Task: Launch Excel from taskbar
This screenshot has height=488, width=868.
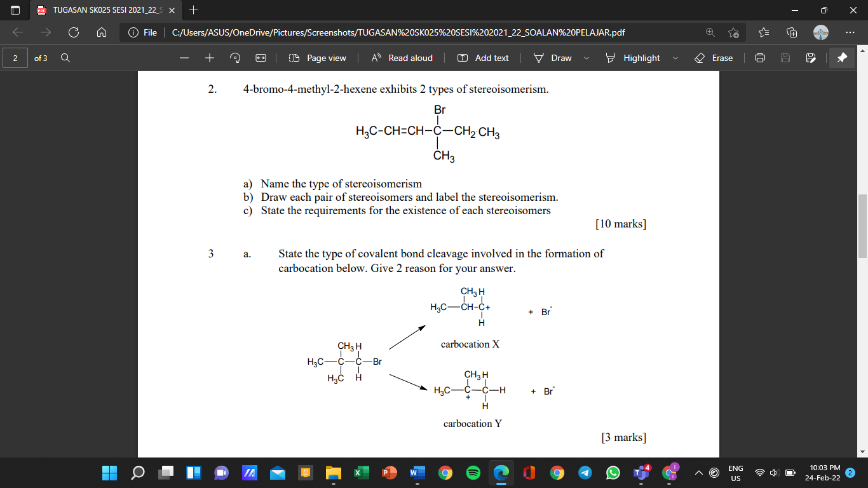Action: pos(361,473)
